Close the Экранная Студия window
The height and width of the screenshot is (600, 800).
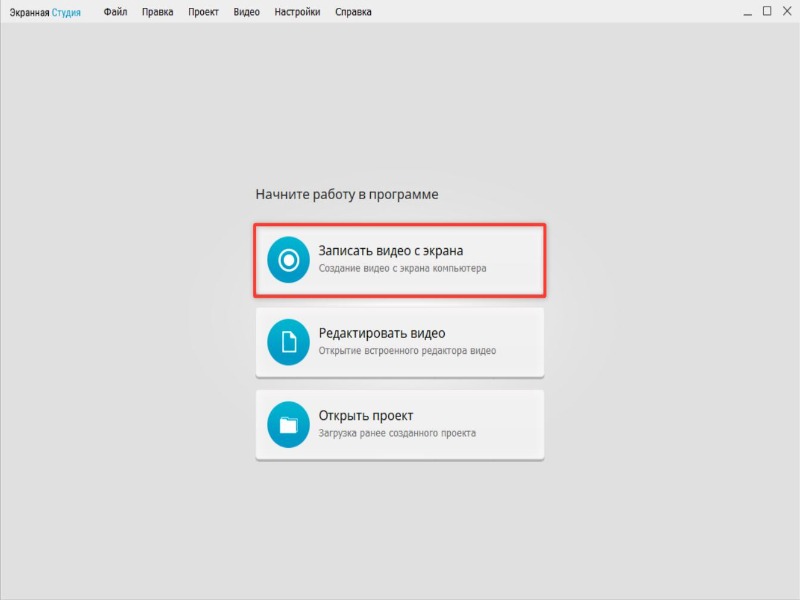(786, 12)
